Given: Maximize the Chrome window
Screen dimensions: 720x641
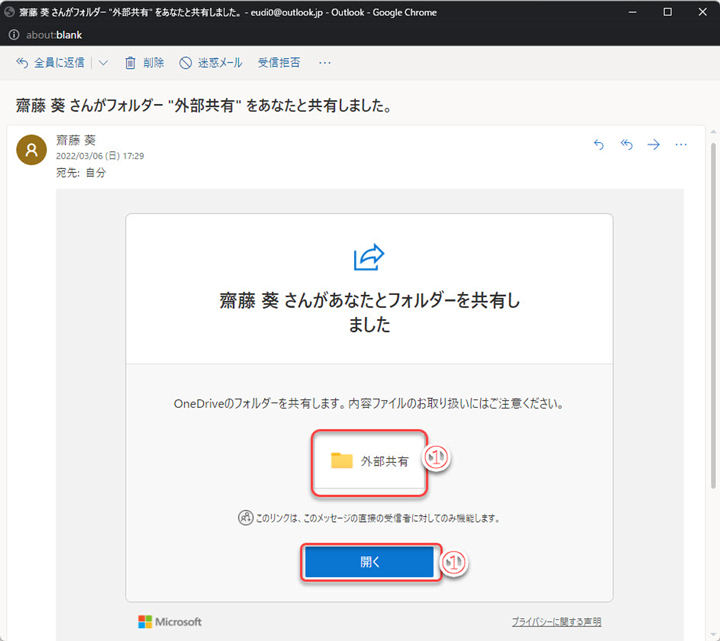Looking at the screenshot, I should tap(668, 12).
